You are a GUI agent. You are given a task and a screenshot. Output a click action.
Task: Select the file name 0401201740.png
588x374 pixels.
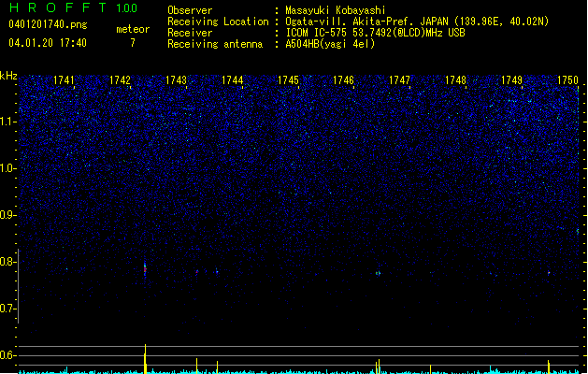pyautogui.click(x=48, y=24)
